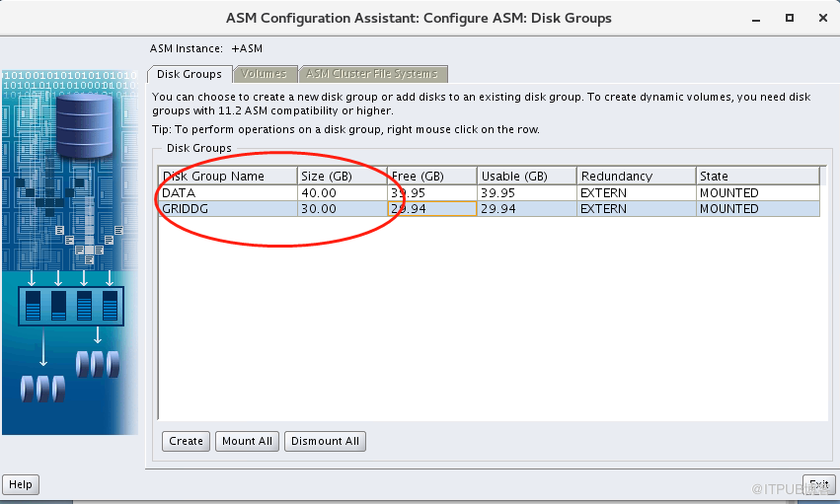Open Help for the assistant

pos(21,484)
